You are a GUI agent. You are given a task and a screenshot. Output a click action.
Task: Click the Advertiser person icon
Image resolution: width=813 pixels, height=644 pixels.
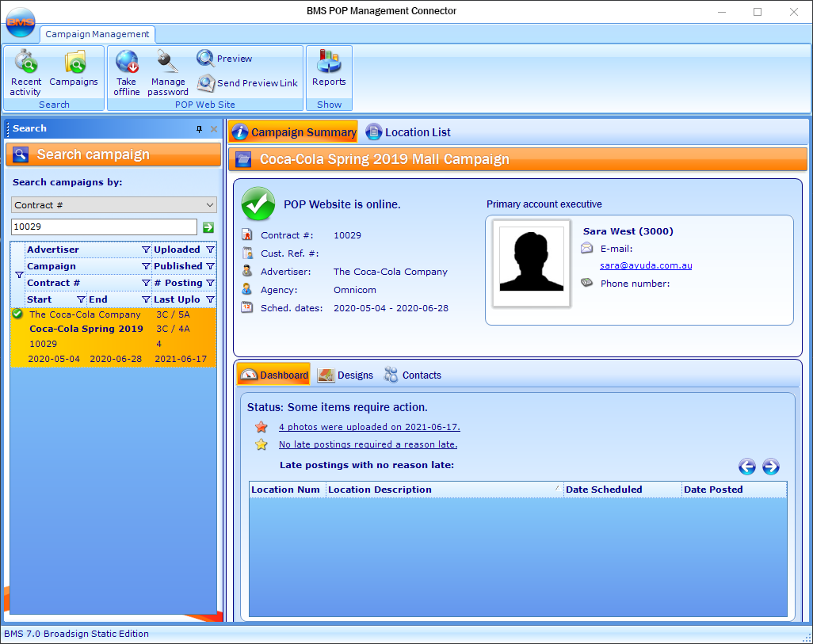pos(247,271)
